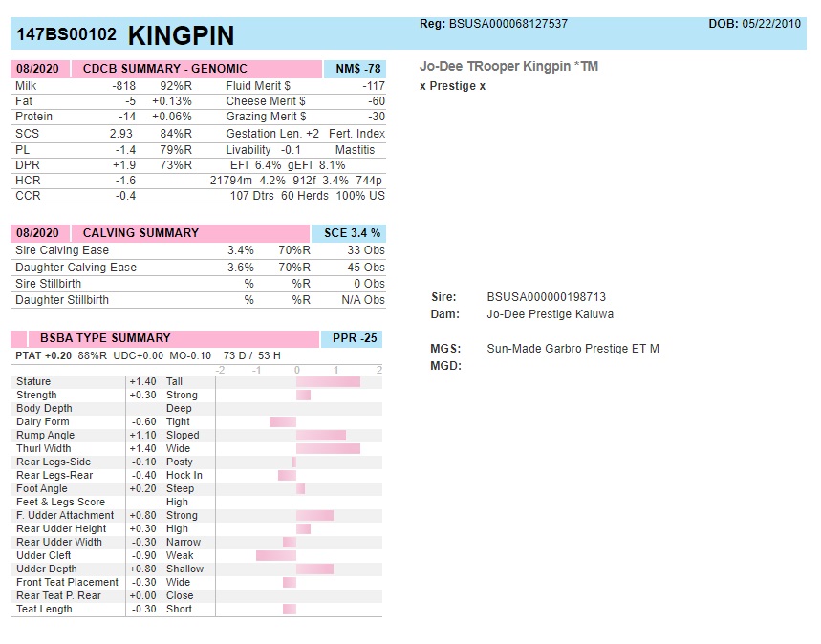This screenshot has height=644, width=821.
Task: Click the PL reliability 79%R
Action: pos(176,150)
